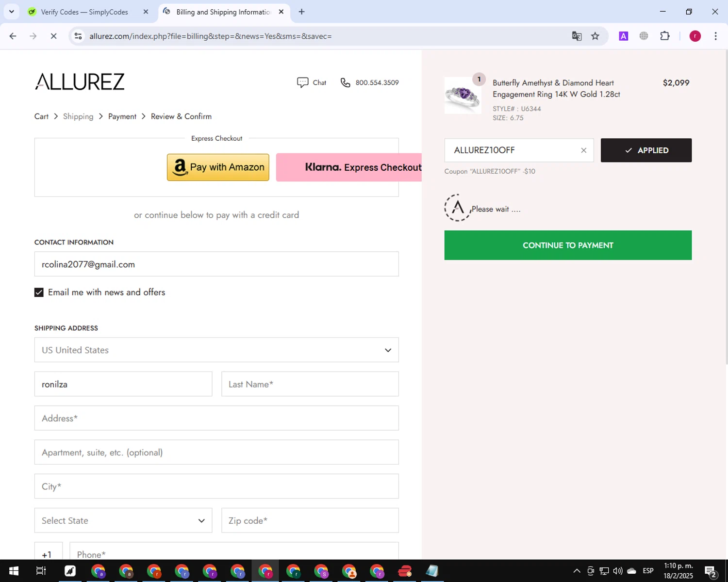Viewport: 728px width, 582px height.
Task: Open the red app icon on taskbar
Action: (x=405, y=571)
